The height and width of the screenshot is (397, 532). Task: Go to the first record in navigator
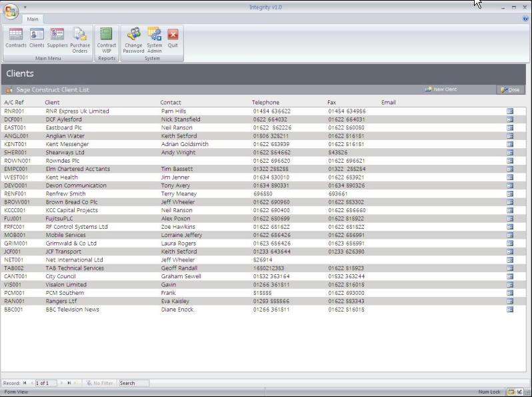point(25,383)
